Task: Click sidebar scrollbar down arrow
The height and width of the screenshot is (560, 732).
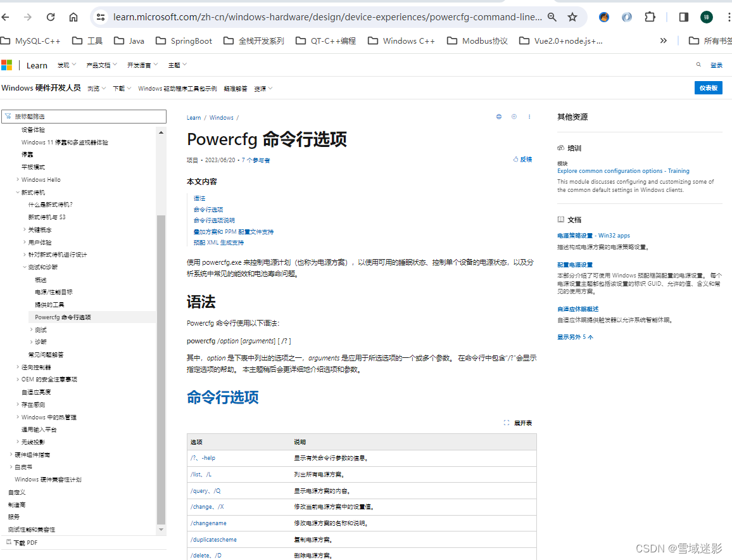Action: pos(161,530)
